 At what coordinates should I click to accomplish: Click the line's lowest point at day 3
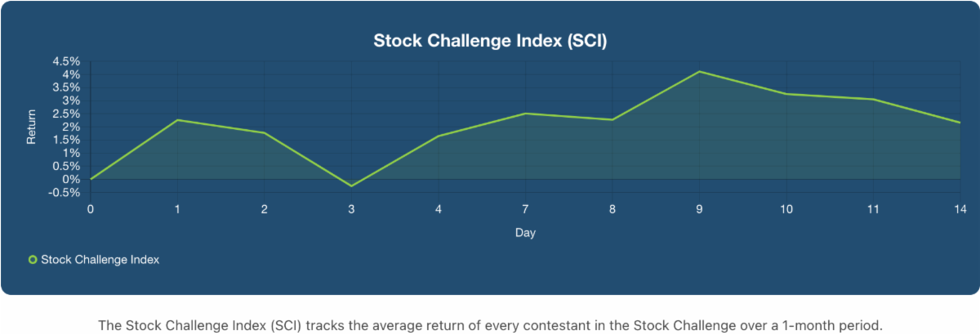coord(351,186)
